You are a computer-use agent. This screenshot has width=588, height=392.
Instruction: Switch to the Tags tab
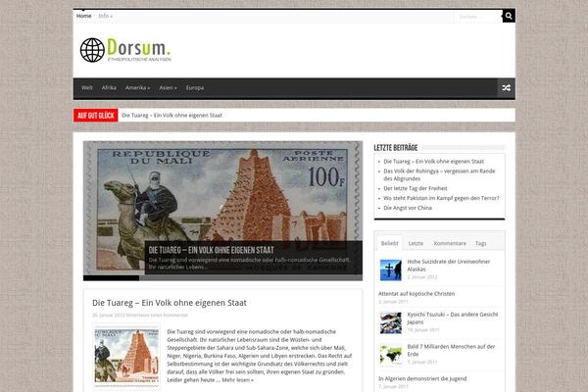pyautogui.click(x=481, y=243)
